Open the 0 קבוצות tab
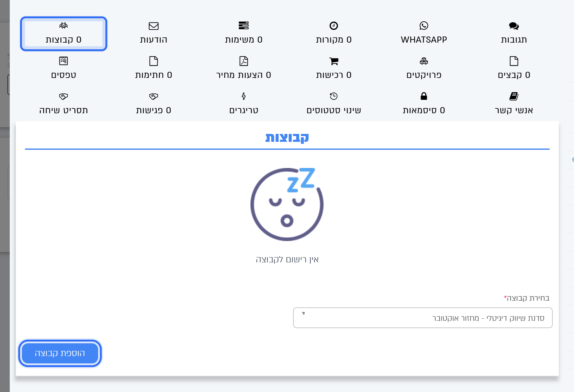Viewport: 574px width, 392px height. point(64,34)
